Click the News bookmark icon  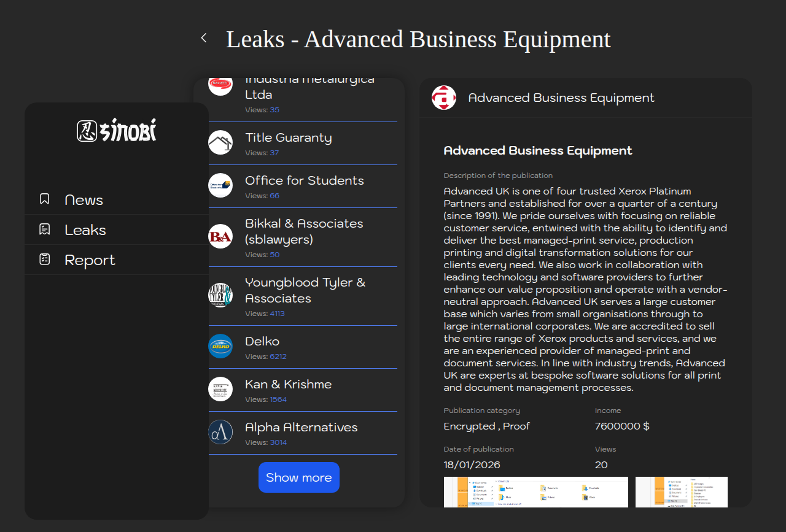click(45, 199)
